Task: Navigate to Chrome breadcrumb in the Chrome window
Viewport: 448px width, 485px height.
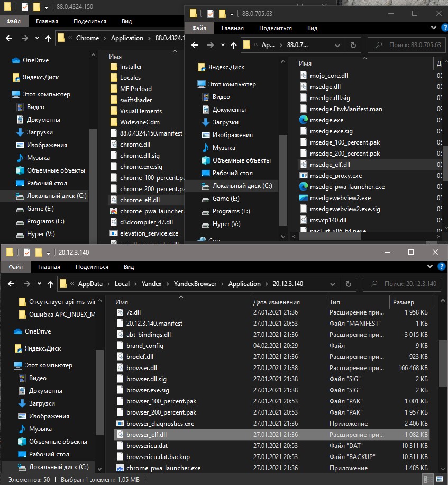Action: point(87,38)
